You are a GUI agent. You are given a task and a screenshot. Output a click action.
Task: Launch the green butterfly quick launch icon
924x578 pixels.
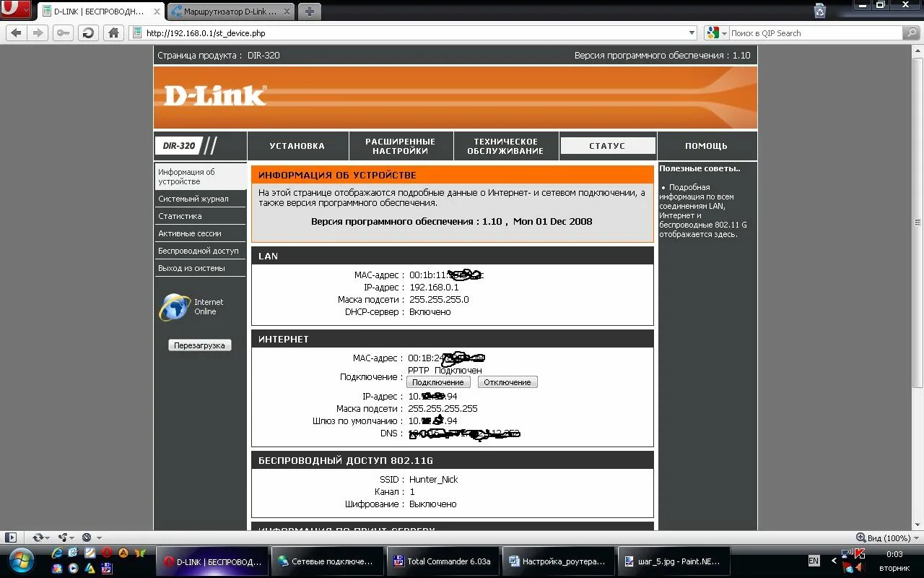pos(141,553)
